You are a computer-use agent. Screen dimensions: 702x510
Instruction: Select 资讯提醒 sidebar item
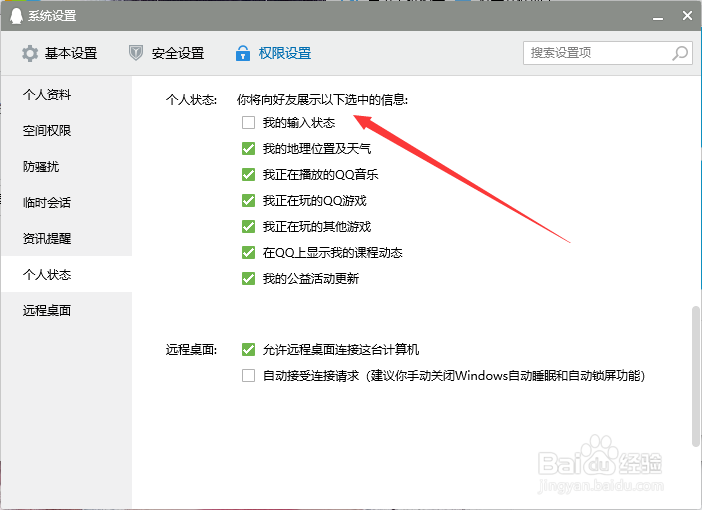point(66,238)
